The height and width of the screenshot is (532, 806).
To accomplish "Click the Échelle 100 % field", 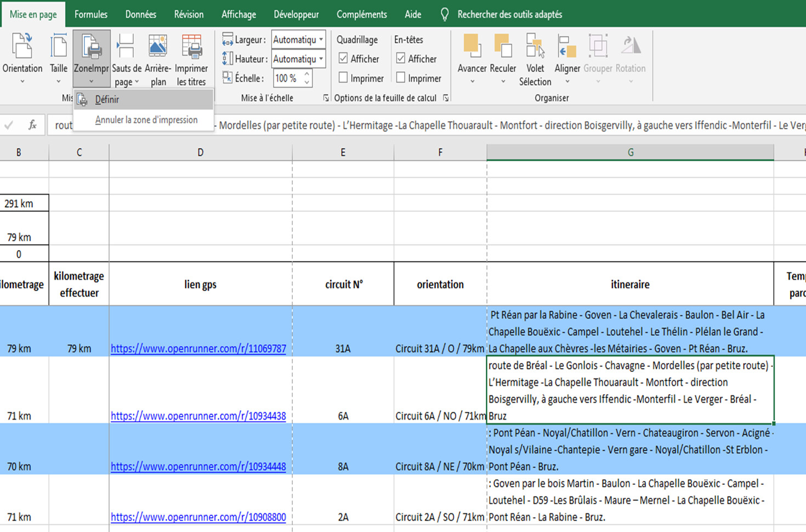I will 287,78.
